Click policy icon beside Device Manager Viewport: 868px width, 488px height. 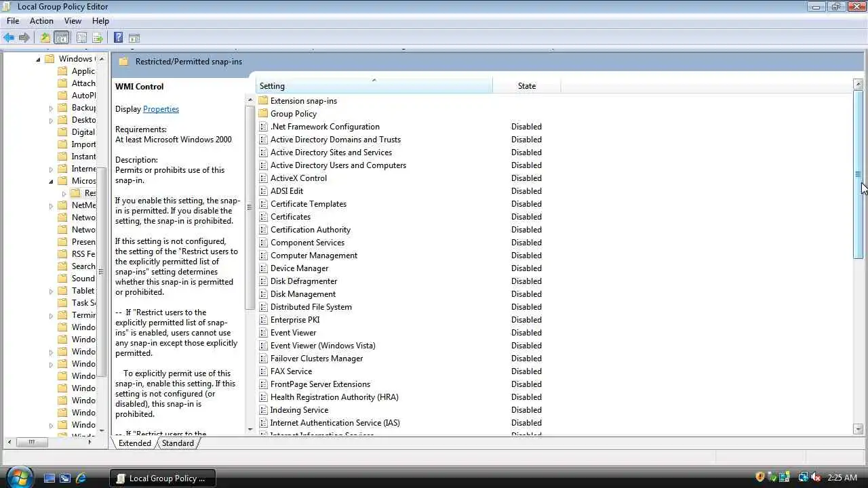264,268
